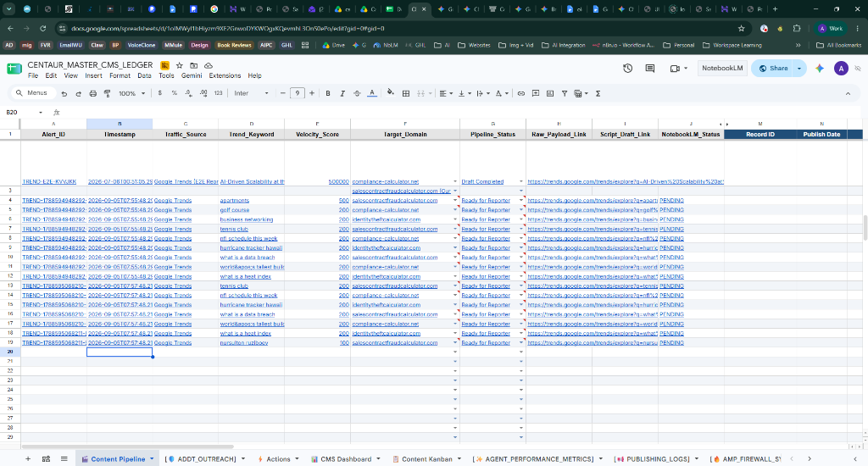The image size is (868, 466).
Task: Decrease decimal places button
Action: [x=189, y=93]
